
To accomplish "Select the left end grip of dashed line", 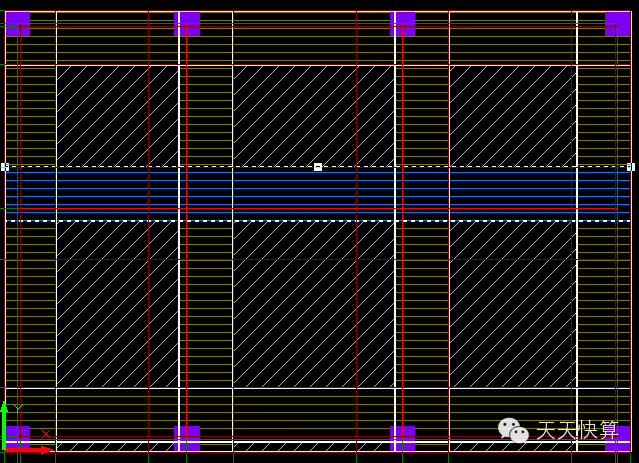I will click(x=5, y=167).
